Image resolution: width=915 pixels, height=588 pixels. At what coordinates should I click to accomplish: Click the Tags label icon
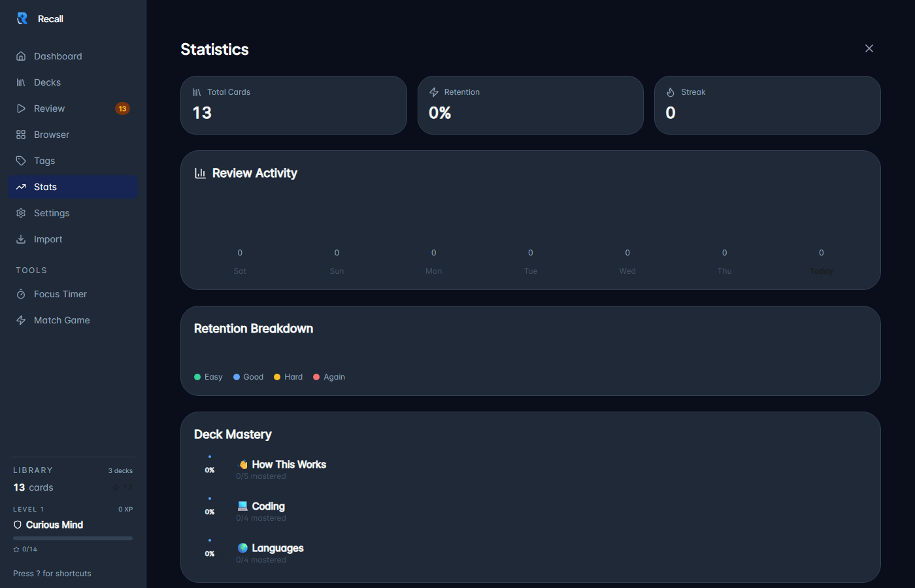tap(21, 161)
